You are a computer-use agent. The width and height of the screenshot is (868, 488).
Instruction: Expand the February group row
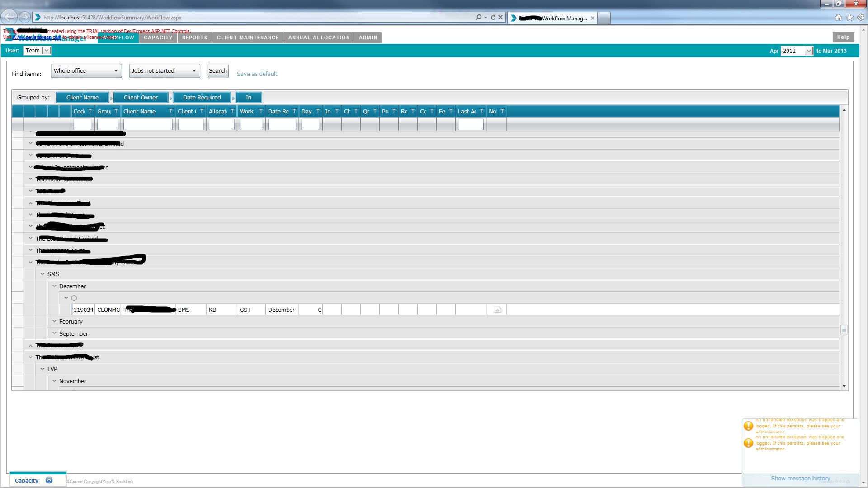pyautogui.click(x=54, y=322)
